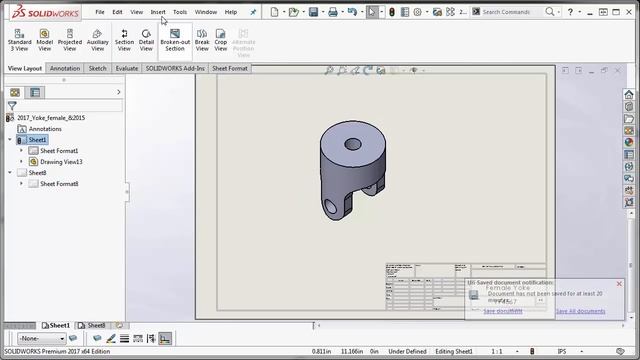Click the Print icon

333,12
